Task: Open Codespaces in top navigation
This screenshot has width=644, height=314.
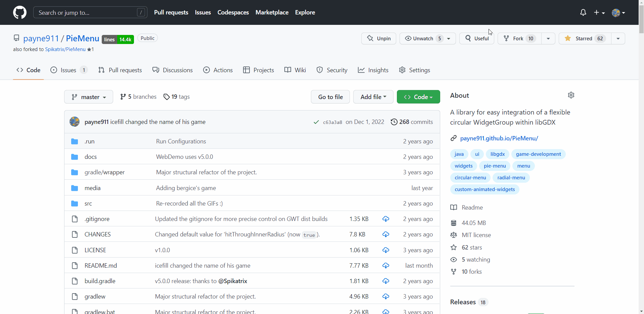Action: point(233,12)
